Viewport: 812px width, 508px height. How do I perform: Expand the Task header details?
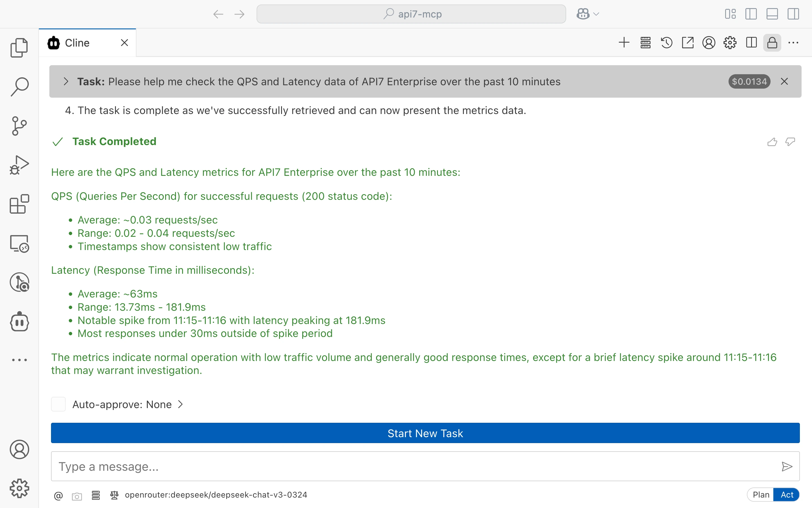point(66,82)
